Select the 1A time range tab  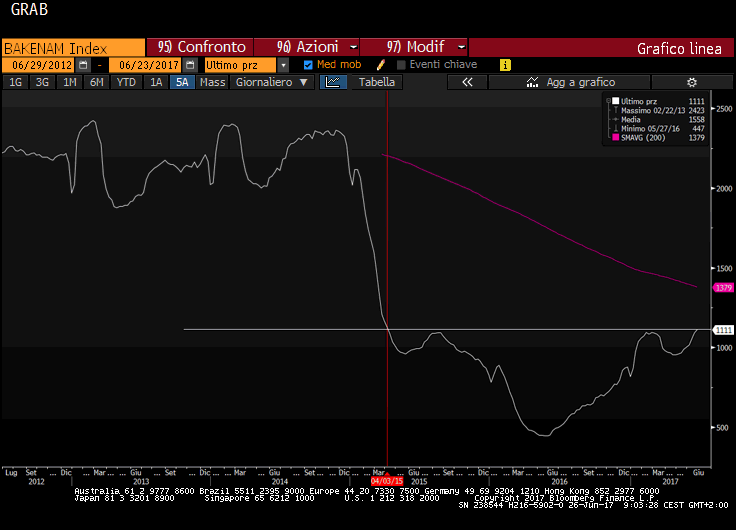[x=156, y=82]
